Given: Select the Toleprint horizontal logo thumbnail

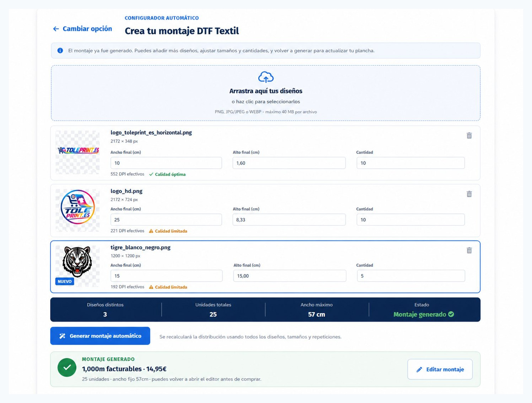Looking at the screenshot, I should point(78,152).
